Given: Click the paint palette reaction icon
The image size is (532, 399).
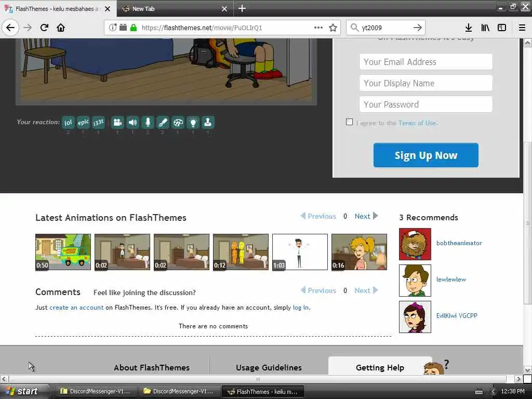Looking at the screenshot, I should 178,123.
